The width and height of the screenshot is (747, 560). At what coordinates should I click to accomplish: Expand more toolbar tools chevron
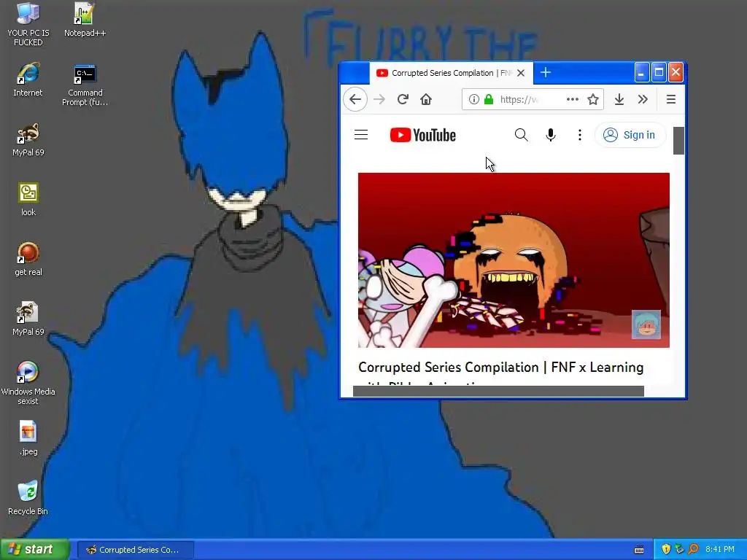click(643, 99)
